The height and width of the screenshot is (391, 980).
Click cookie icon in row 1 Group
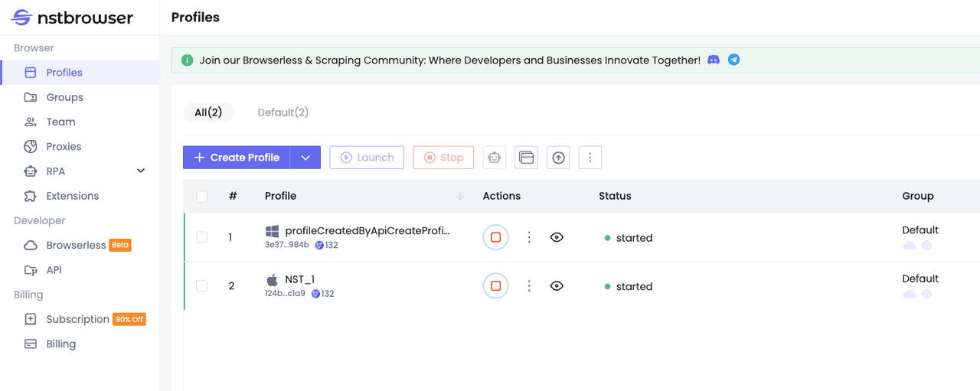(926, 246)
